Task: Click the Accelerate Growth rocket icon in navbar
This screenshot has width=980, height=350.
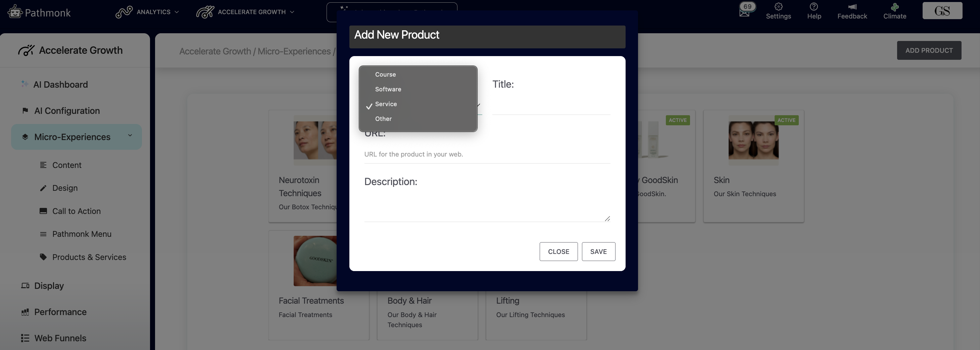Action: [x=205, y=12]
